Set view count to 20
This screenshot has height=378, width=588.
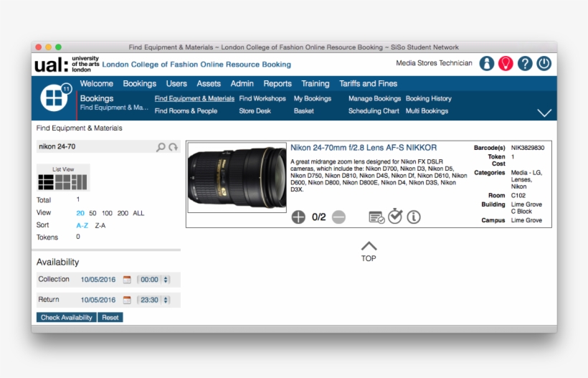point(80,213)
